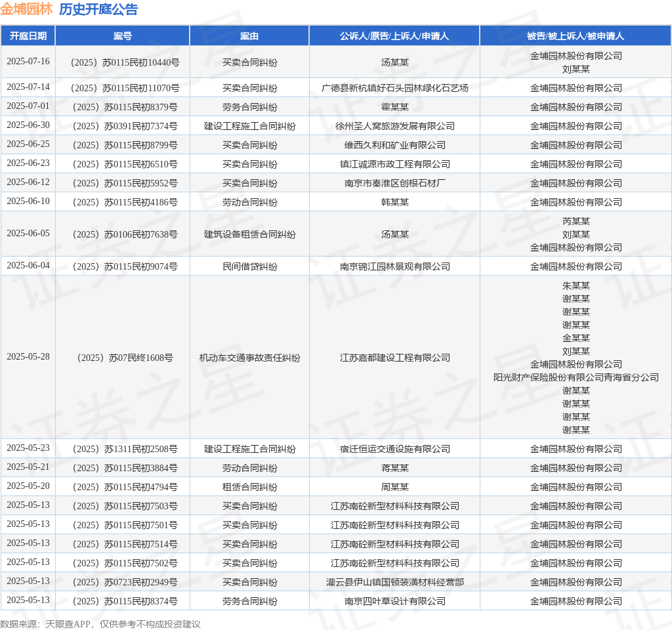Click cause 民间借贷纠纷

(x=249, y=266)
